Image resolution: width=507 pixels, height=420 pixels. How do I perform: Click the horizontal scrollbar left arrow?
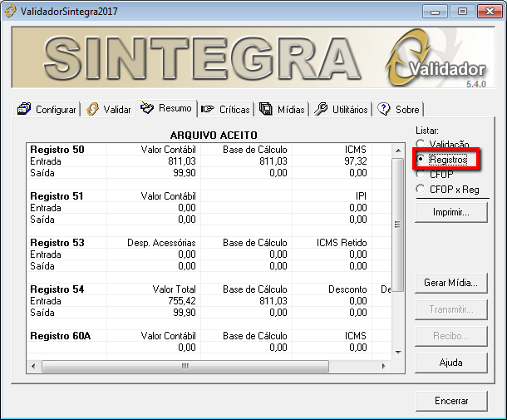tap(33, 366)
